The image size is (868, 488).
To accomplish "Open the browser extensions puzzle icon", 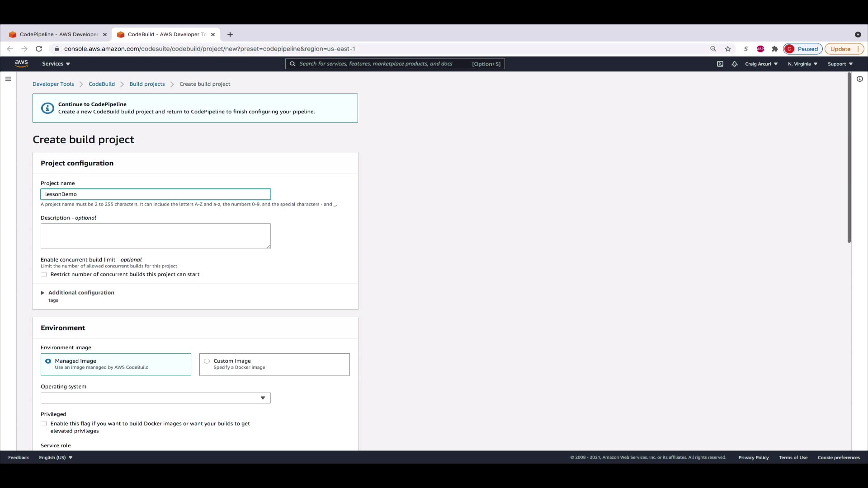I will point(774,49).
